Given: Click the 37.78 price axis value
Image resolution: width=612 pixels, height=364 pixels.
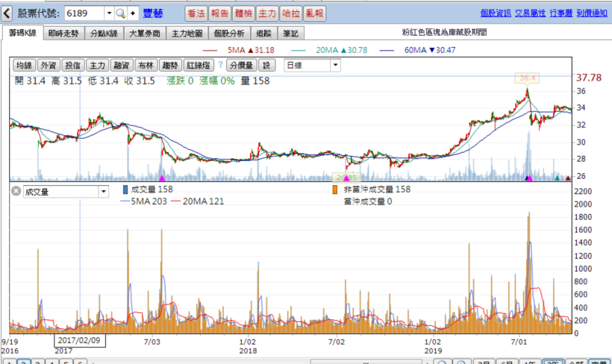Looking at the screenshot, I should [x=589, y=78].
